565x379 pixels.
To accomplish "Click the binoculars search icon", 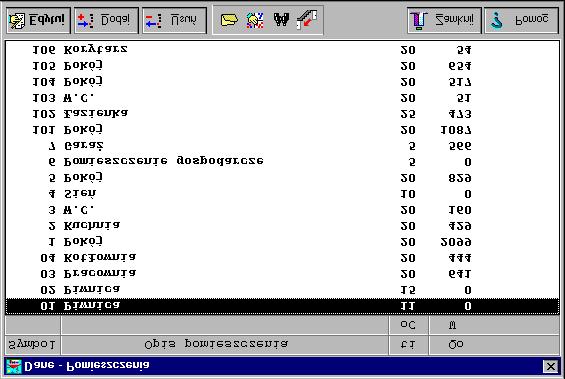I will (281, 20).
